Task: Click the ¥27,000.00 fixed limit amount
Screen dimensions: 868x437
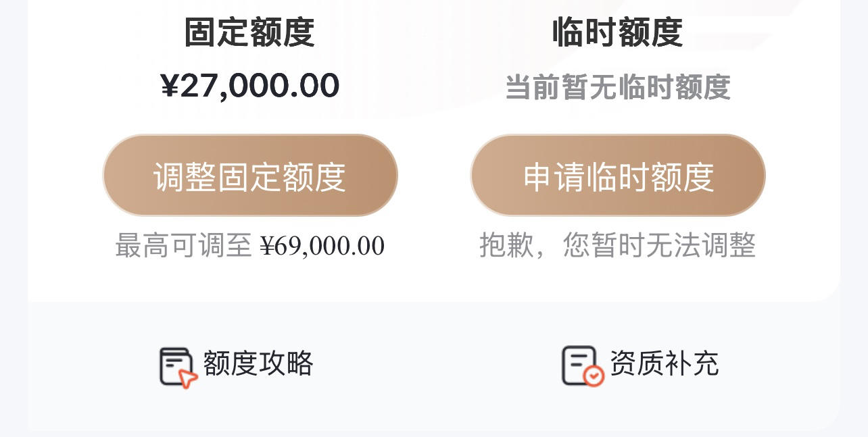Action: click(250, 86)
